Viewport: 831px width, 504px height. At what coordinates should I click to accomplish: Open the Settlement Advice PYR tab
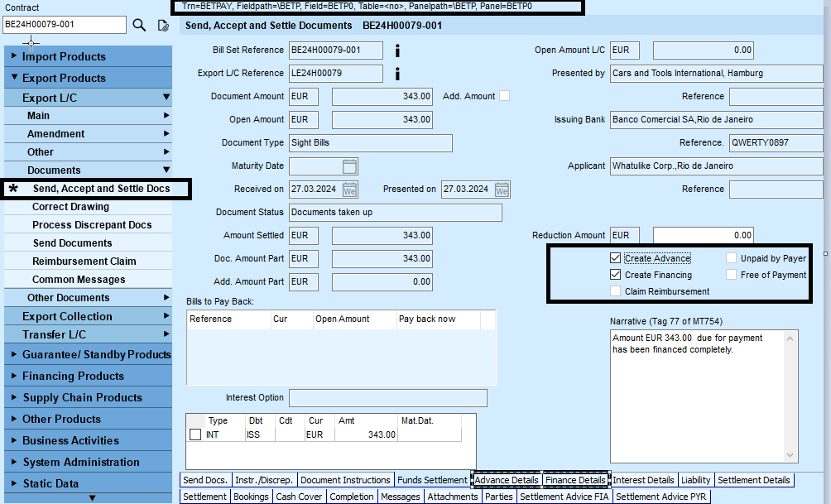[660, 497]
